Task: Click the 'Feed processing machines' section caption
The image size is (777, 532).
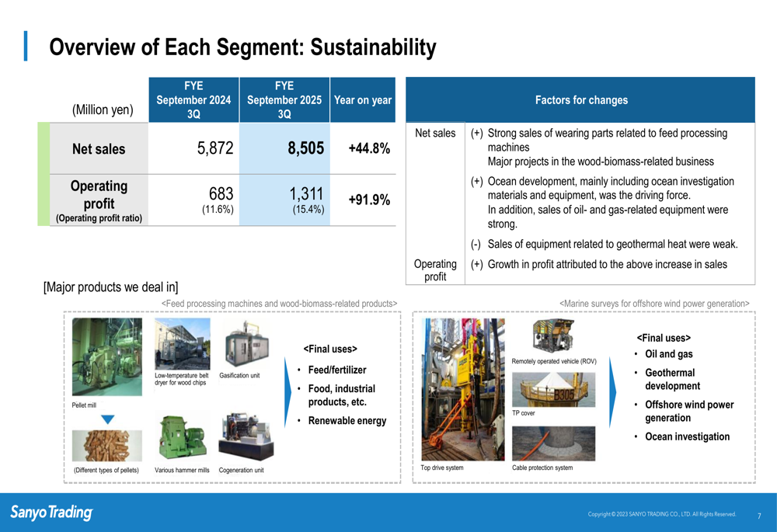Action: (x=279, y=303)
